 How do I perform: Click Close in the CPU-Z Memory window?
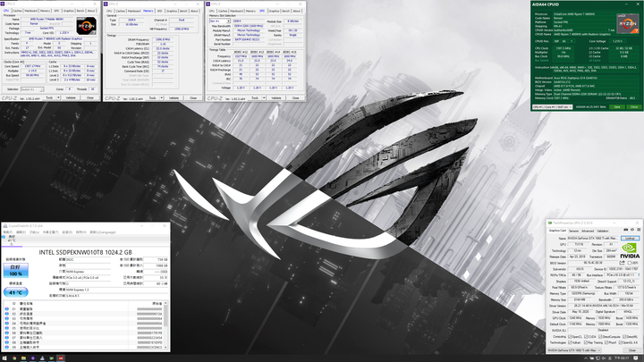[x=193, y=97]
